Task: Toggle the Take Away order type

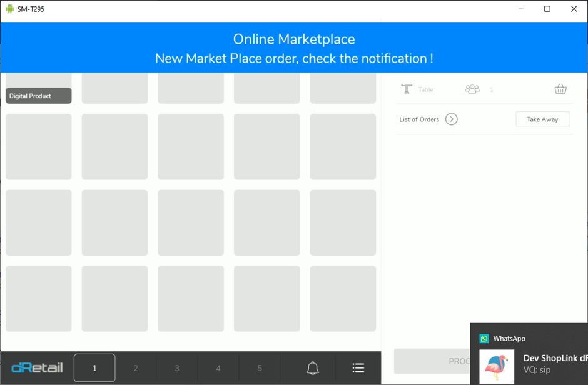Action: (542, 119)
